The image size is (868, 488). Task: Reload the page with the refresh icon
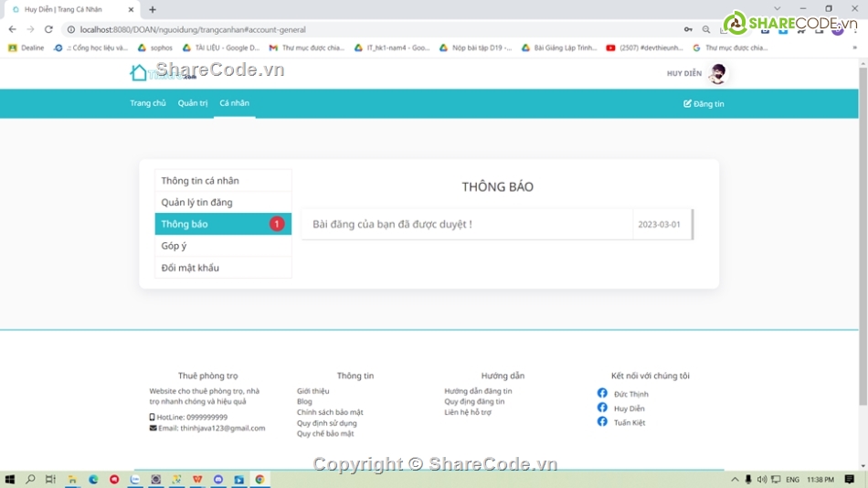[48, 29]
